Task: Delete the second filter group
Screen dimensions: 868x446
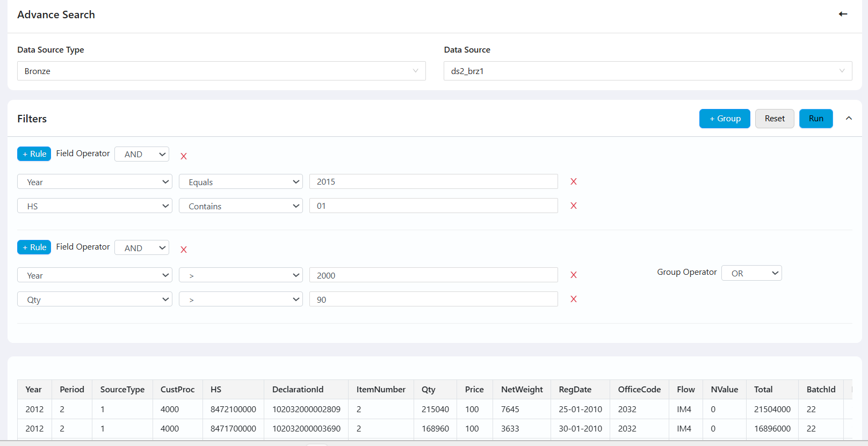Action: click(x=184, y=250)
